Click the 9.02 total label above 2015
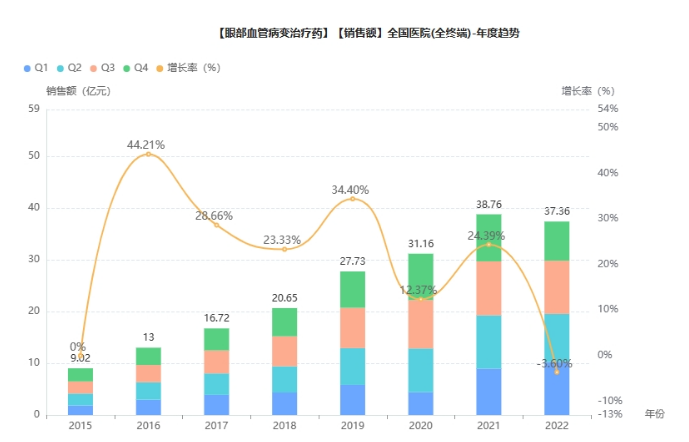 pos(80,358)
